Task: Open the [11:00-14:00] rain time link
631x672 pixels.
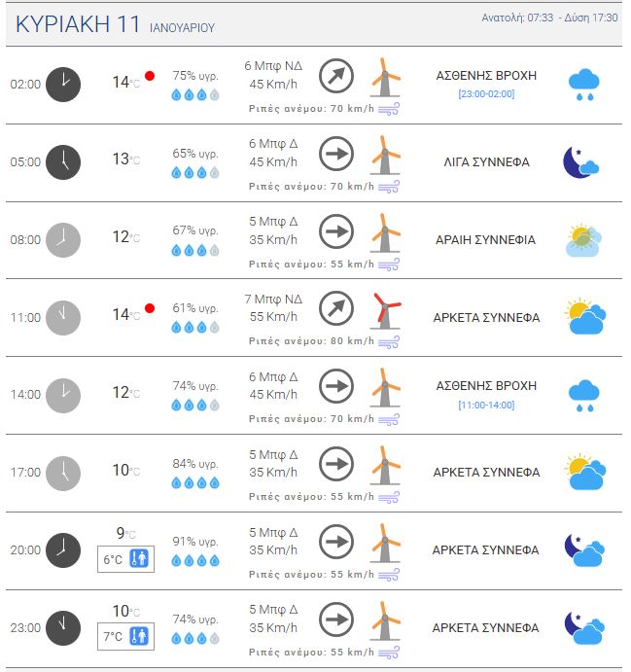Action: (x=486, y=406)
